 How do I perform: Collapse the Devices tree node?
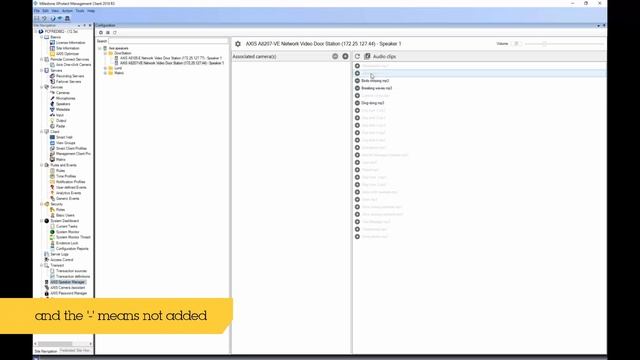42,87
